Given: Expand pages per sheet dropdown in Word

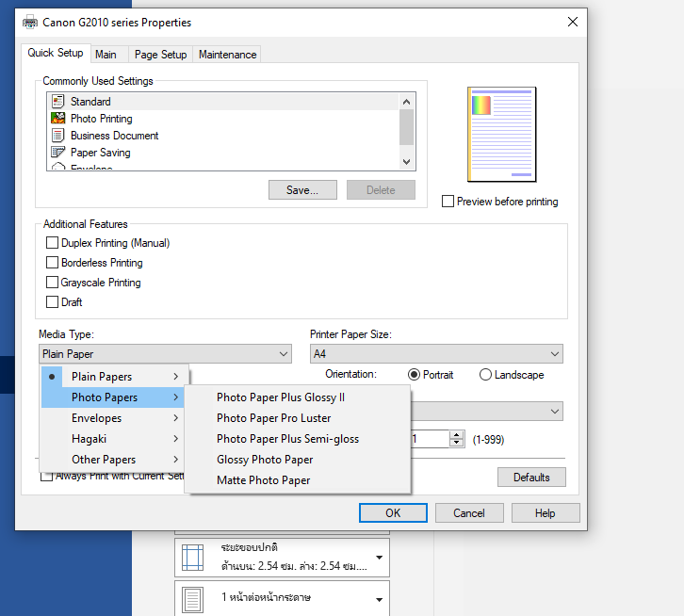Looking at the screenshot, I should tap(379, 599).
